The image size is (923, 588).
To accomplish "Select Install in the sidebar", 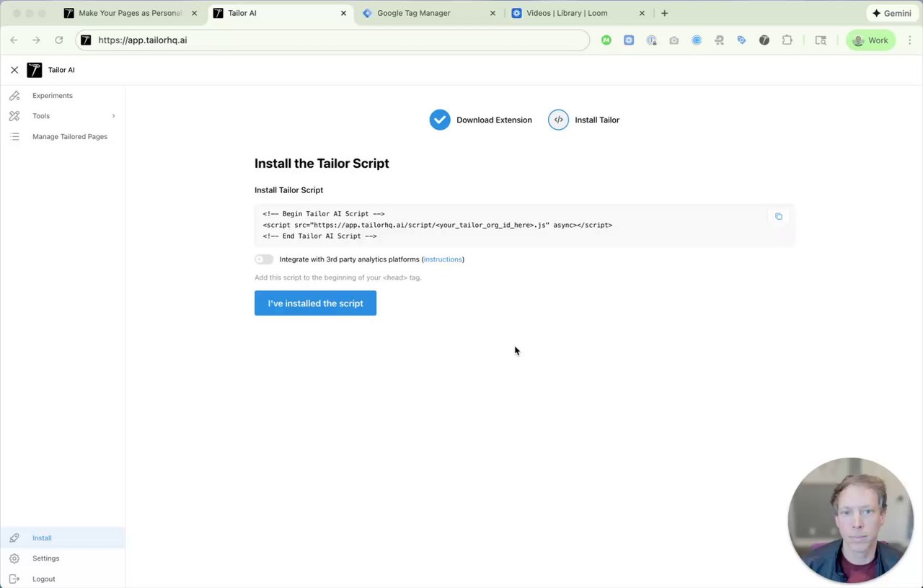I will pos(63,538).
